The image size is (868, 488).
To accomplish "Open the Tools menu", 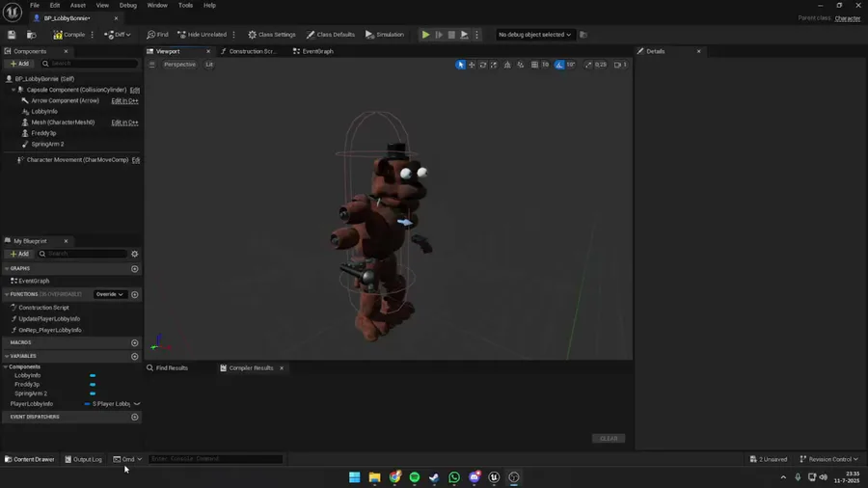I will [x=185, y=5].
